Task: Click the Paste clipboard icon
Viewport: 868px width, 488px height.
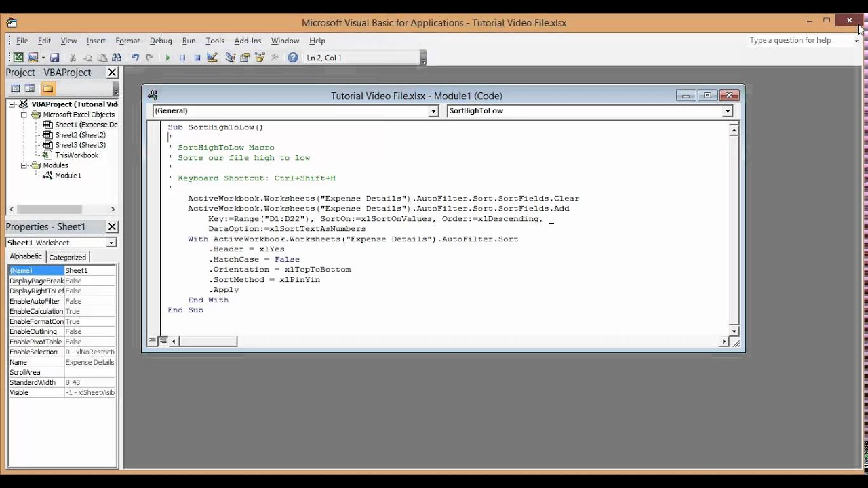Action: [102, 58]
